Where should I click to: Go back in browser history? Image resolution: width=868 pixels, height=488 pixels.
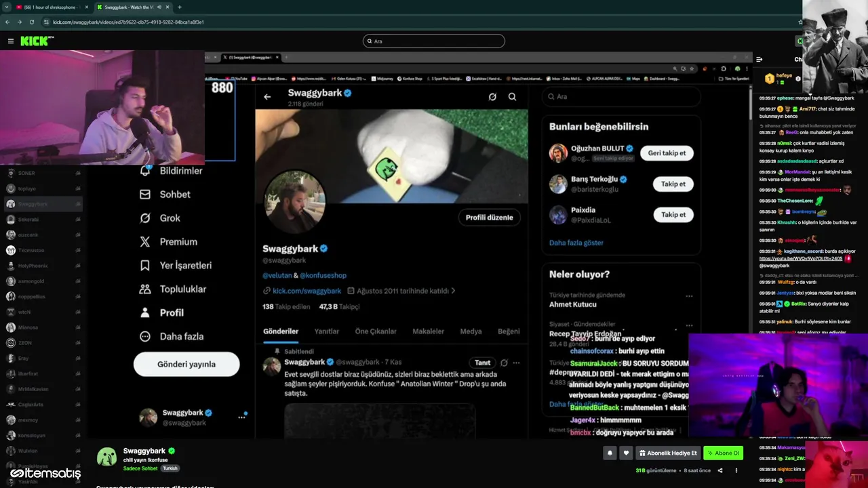pyautogui.click(x=7, y=22)
